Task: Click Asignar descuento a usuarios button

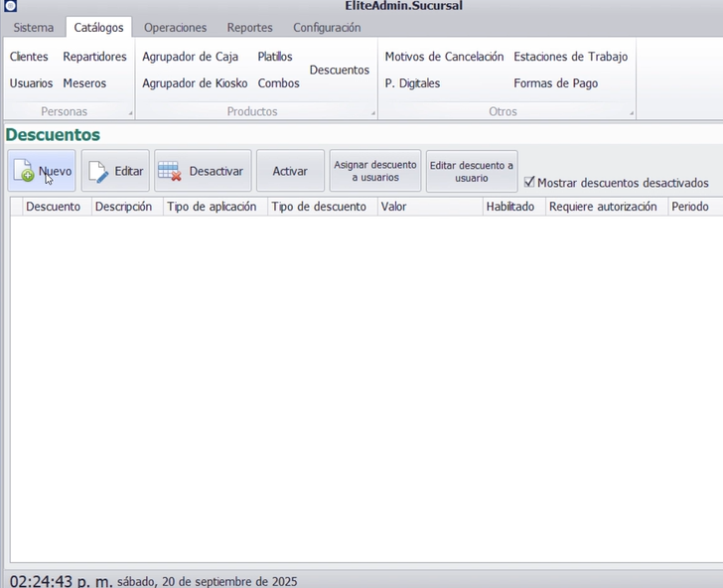Action: coord(375,171)
